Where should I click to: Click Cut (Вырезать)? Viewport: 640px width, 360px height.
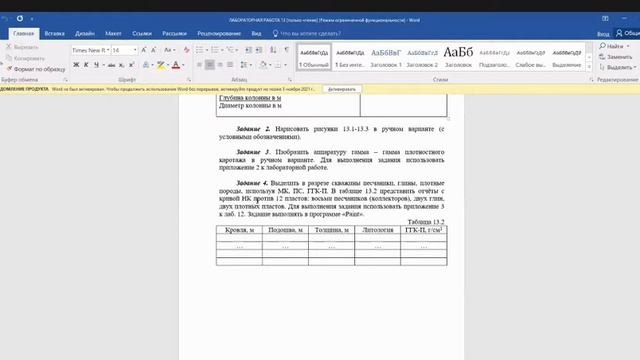tap(22, 47)
